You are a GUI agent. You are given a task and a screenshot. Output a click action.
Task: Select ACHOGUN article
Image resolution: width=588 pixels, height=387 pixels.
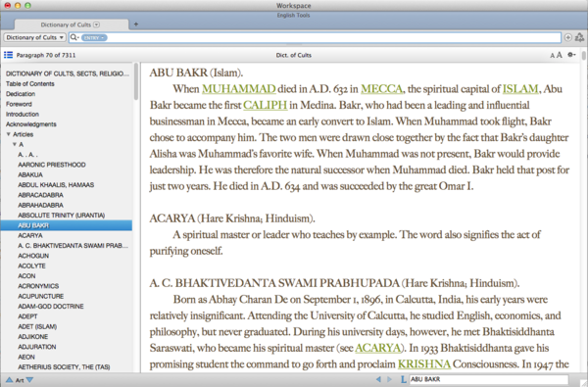33,256
